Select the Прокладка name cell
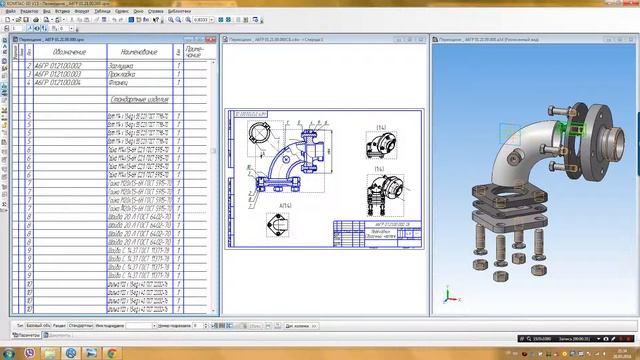 tap(140, 74)
